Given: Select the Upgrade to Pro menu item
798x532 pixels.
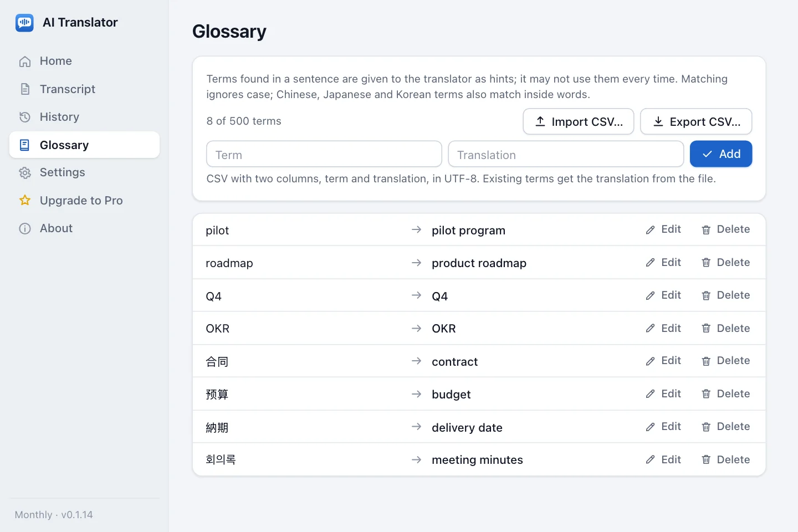Looking at the screenshot, I should coord(84,201).
